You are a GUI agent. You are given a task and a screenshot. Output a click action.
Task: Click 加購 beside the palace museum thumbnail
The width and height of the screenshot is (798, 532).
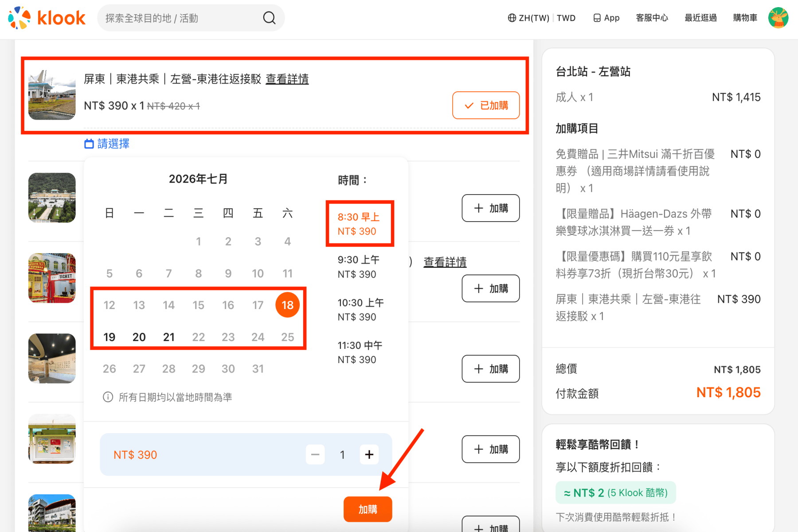coord(490,208)
